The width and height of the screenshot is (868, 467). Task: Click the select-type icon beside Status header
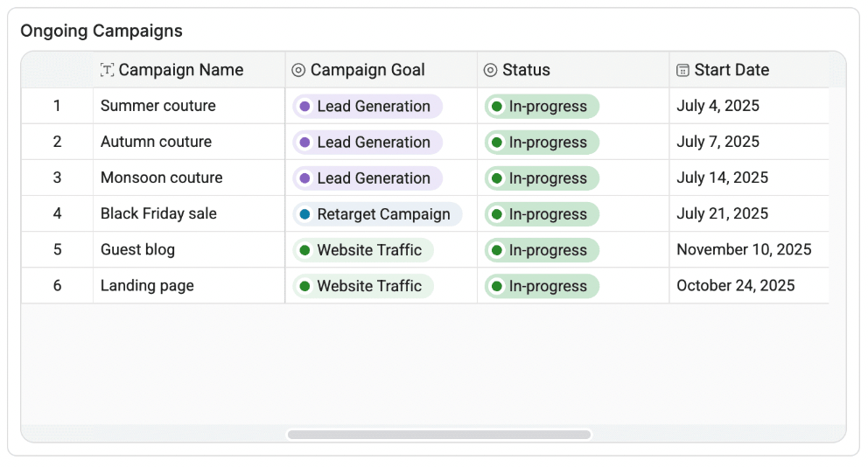pos(491,70)
